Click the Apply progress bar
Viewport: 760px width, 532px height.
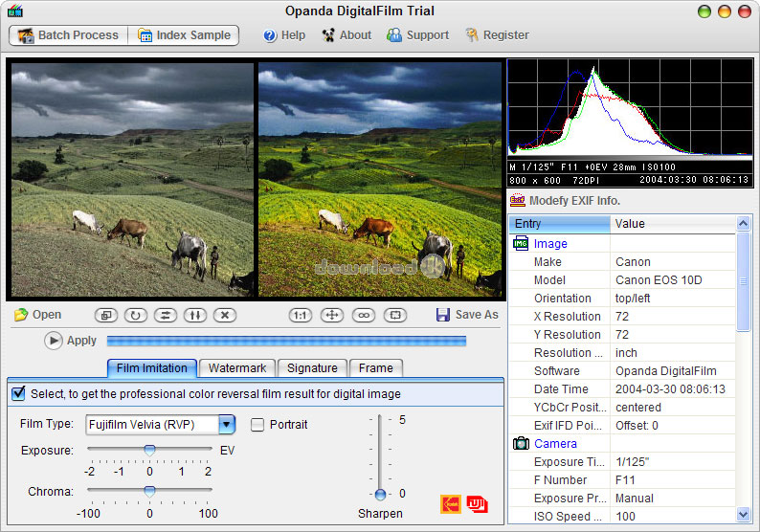coord(286,341)
